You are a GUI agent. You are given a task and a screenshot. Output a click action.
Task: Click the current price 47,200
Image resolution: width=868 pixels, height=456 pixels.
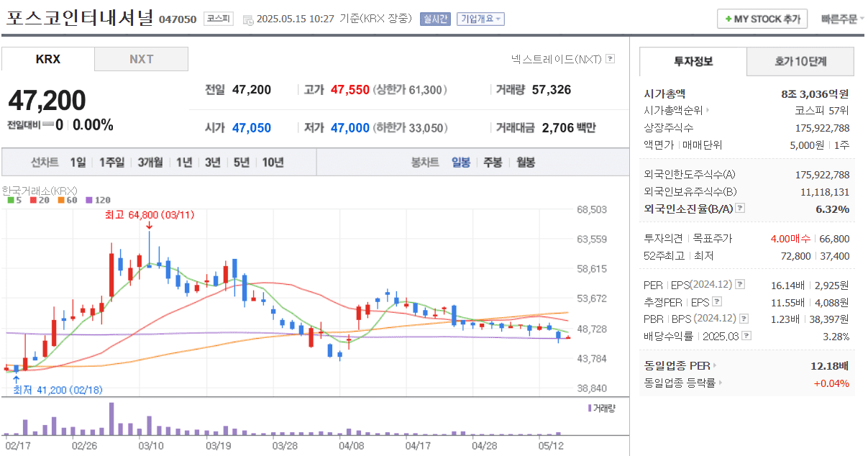point(47,101)
